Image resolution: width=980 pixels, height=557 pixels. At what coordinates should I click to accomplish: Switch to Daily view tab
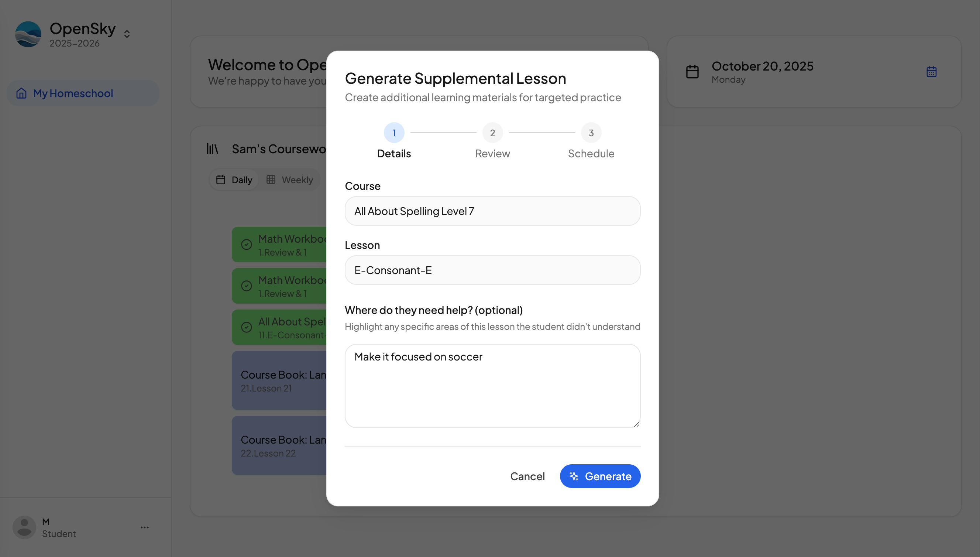coord(234,180)
